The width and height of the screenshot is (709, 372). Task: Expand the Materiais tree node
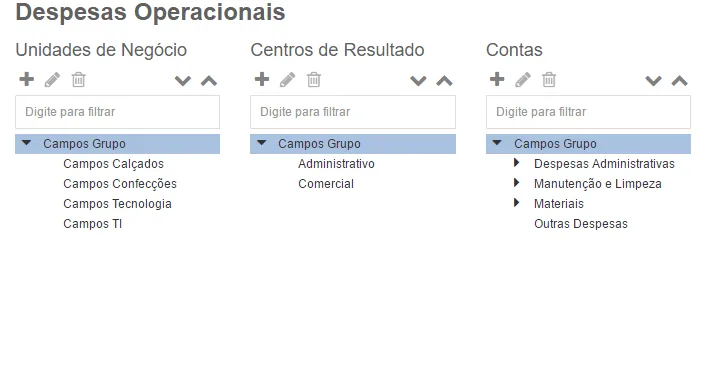tap(517, 202)
